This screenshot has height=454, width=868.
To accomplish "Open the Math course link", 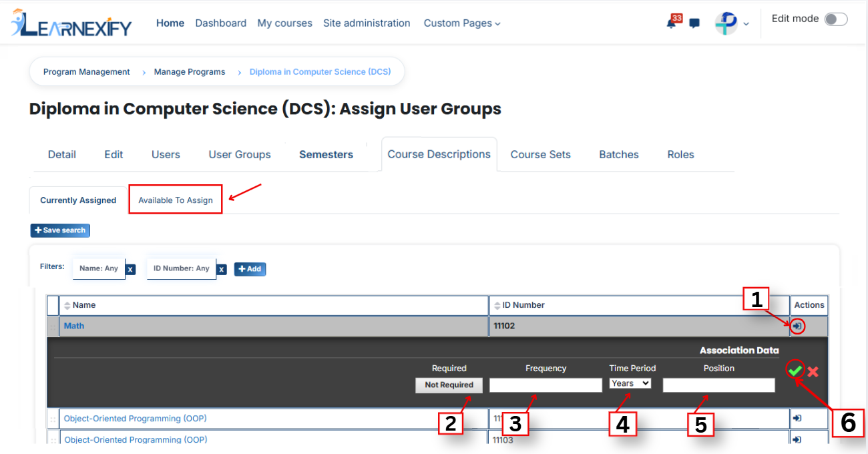I will (74, 326).
